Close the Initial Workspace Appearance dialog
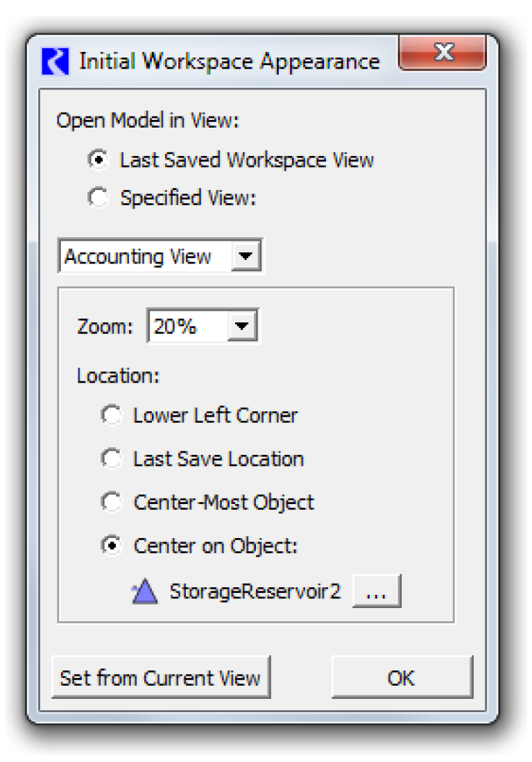The width and height of the screenshot is (532, 762). point(443,53)
